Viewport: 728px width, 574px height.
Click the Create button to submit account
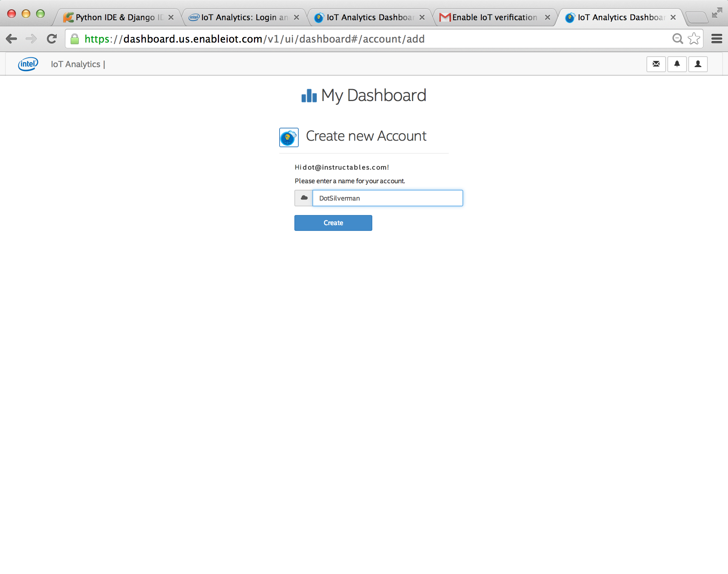pyautogui.click(x=333, y=223)
